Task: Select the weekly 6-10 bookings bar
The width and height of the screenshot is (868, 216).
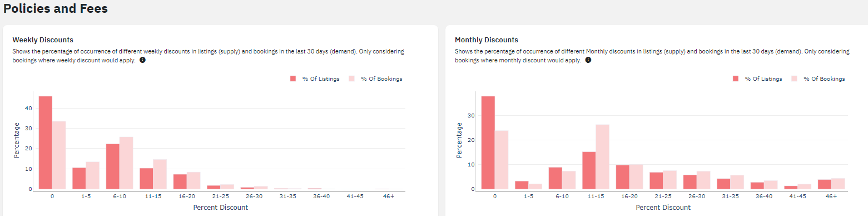Action: point(126,163)
